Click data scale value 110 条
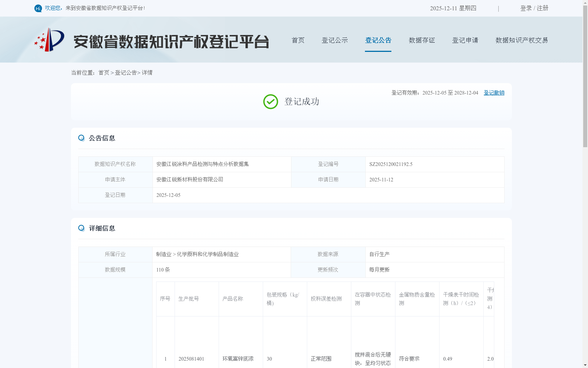 click(x=163, y=270)
